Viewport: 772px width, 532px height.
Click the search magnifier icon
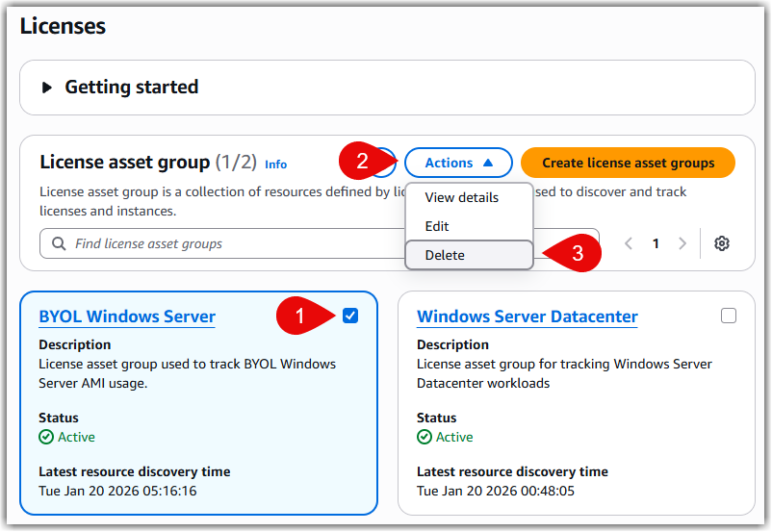[59, 243]
